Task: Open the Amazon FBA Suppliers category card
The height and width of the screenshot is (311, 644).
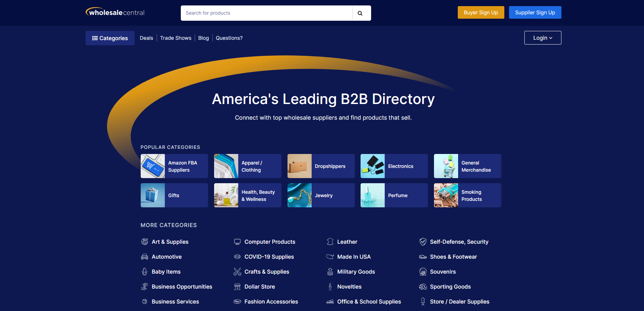Action: tap(174, 166)
